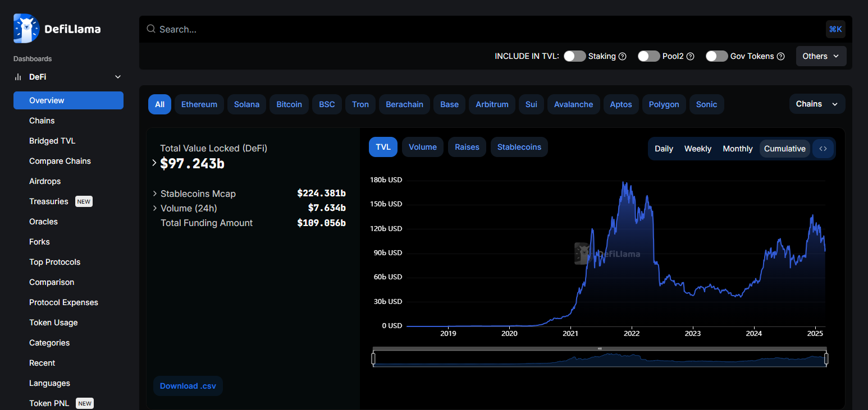The image size is (868, 410).
Task: Select the ⌘K shortcut badge
Action: point(835,29)
